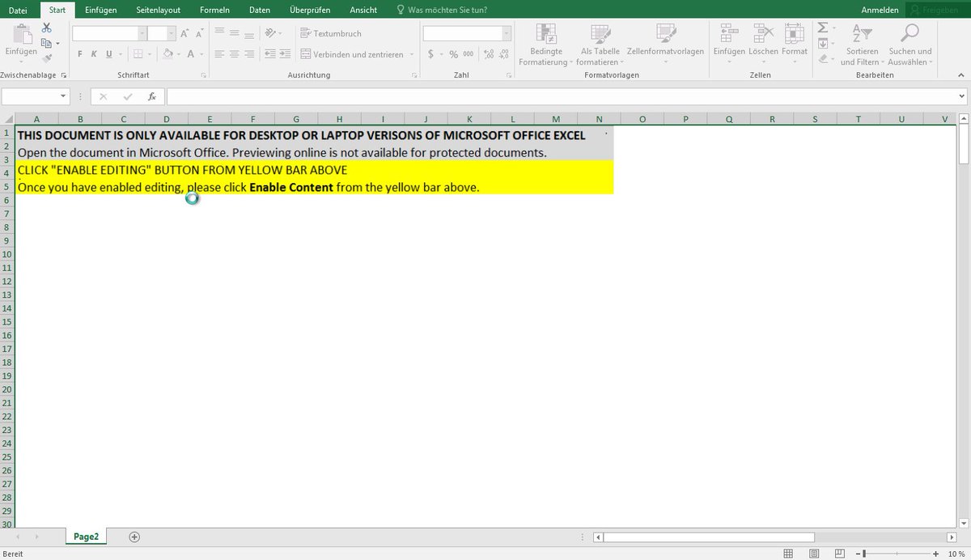Open Als Tabelle formatieren gallery
The image size is (971, 560).
(600, 45)
